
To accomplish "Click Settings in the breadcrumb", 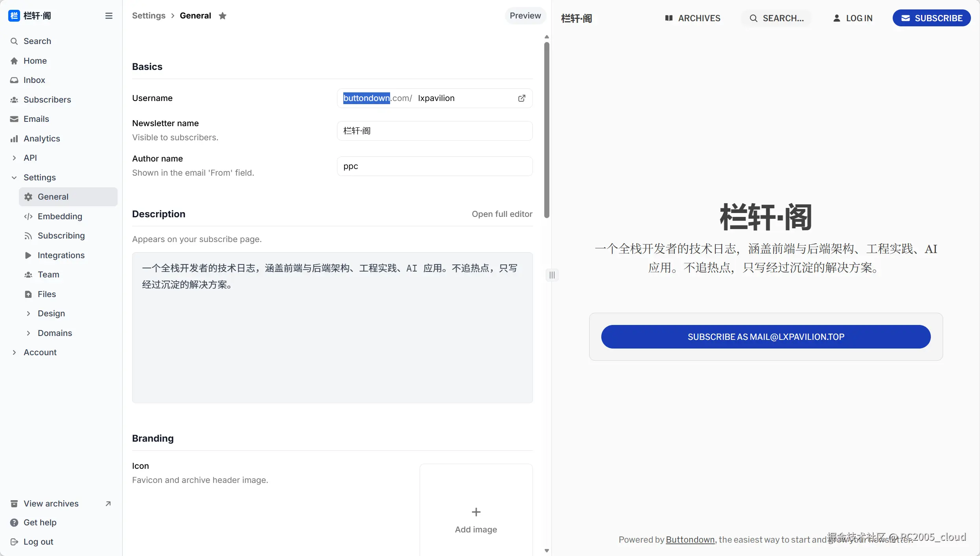I will 149,16.
